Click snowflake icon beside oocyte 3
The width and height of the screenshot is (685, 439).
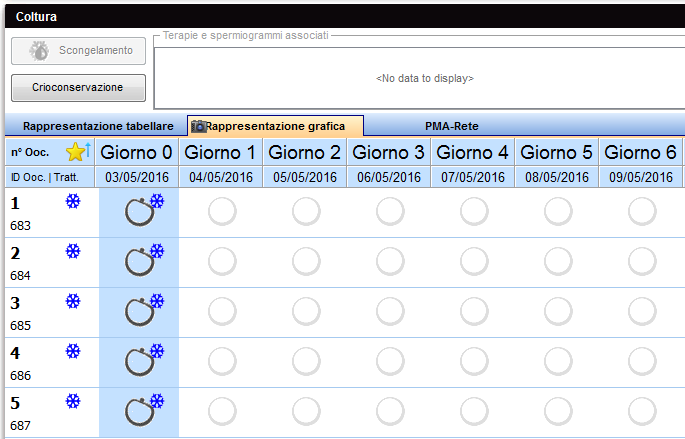pyautogui.click(x=73, y=301)
